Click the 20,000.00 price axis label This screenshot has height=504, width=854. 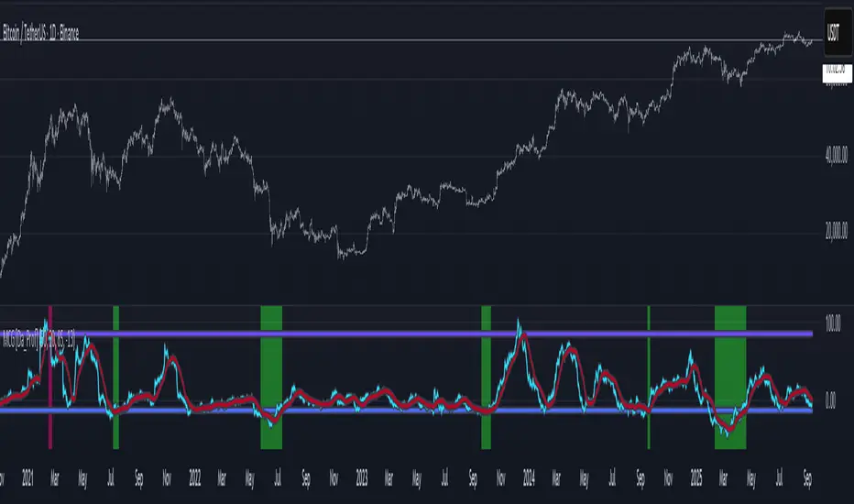tap(837, 232)
